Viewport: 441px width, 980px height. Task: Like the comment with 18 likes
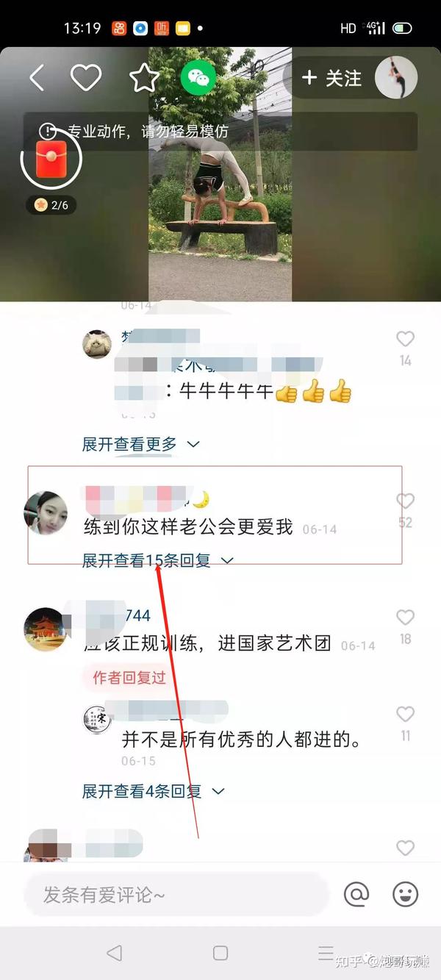coord(406,618)
